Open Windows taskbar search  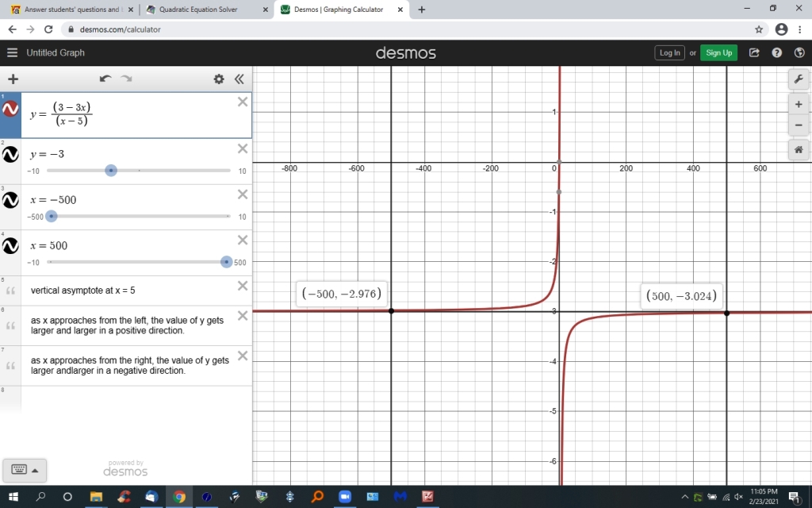pyautogui.click(x=40, y=497)
